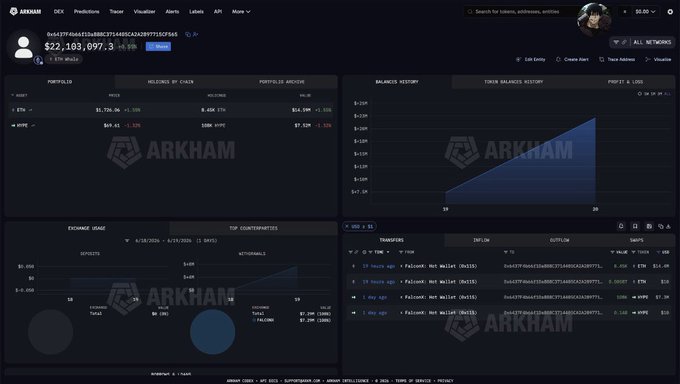This screenshot has width=680, height=384.
Task: Switch to the Inflow tab
Action: (x=481, y=240)
